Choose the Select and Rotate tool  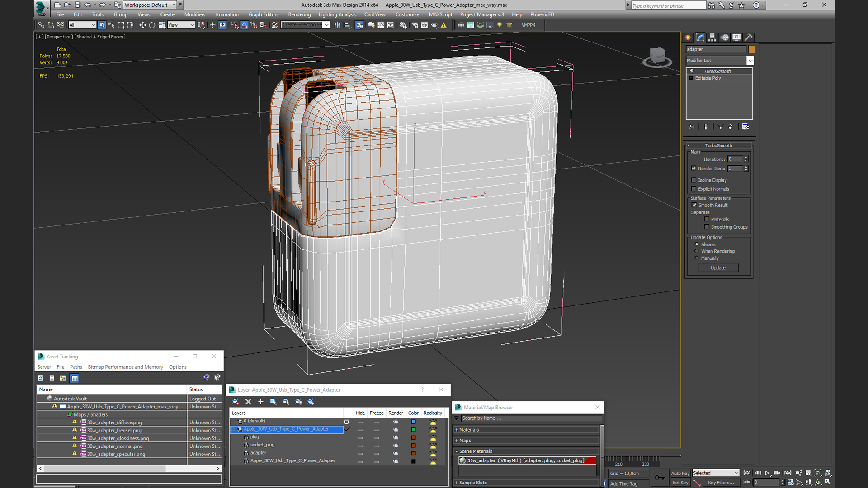152,25
